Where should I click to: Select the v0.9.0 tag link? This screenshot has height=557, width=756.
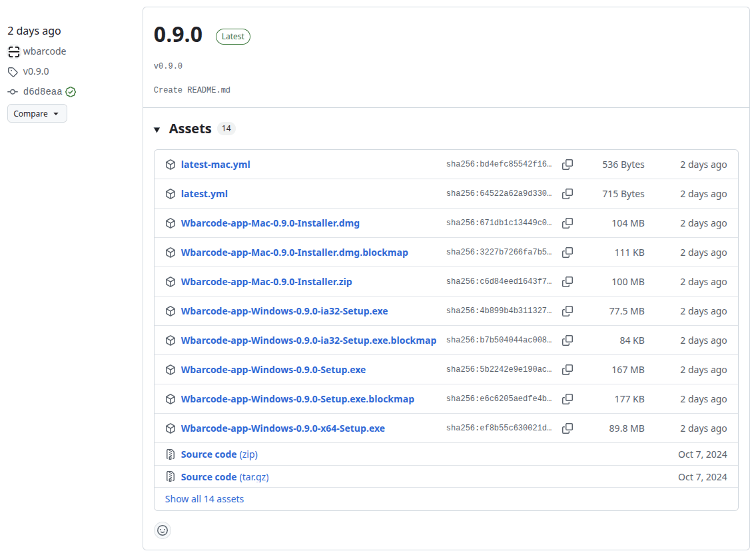point(36,71)
